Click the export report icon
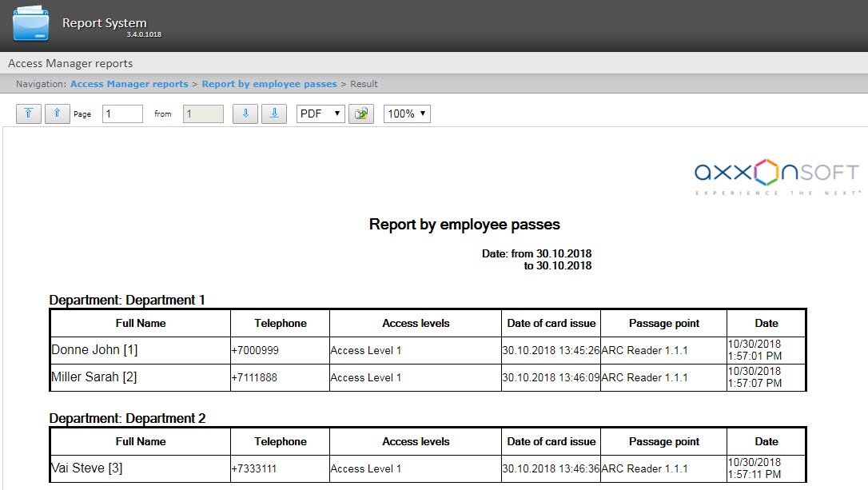Image resolution: width=868 pixels, height=490 pixels. coord(361,114)
